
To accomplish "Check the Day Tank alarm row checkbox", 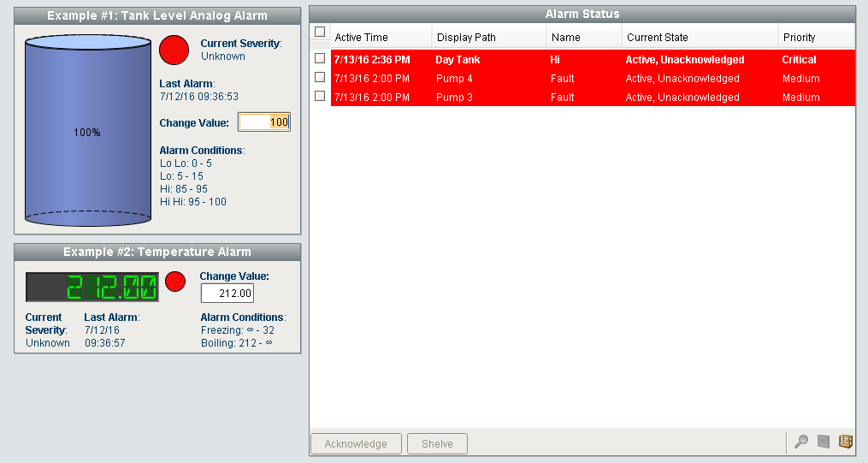I will tap(320, 59).
